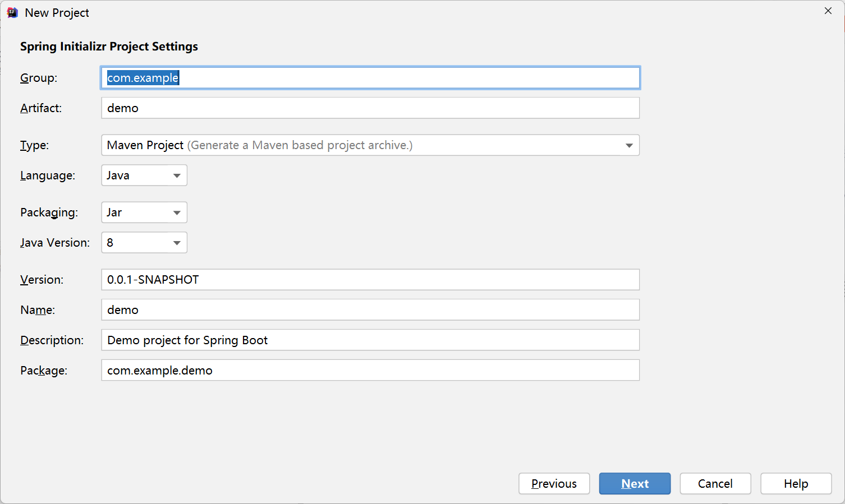Click the Artifact label
Image resolution: width=845 pixels, height=504 pixels.
tap(41, 108)
